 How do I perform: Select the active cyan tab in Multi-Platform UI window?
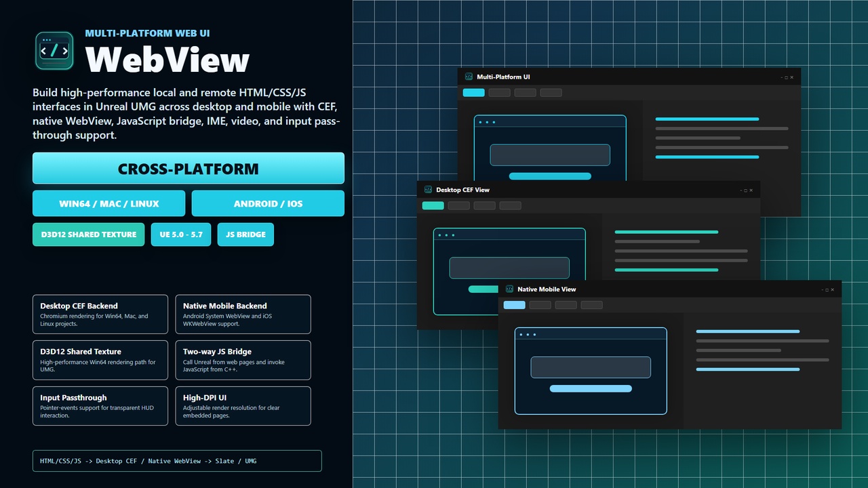click(x=474, y=93)
